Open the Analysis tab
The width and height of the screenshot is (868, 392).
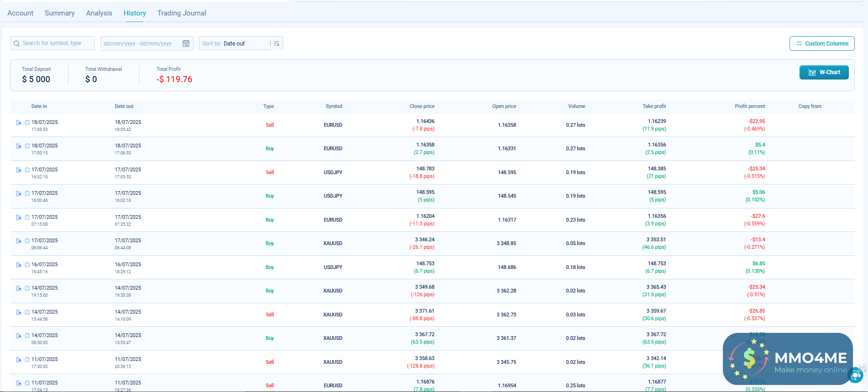(99, 13)
